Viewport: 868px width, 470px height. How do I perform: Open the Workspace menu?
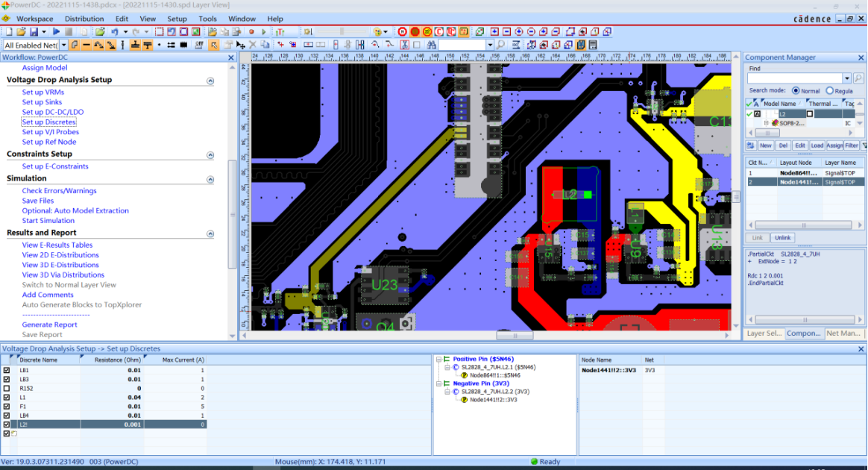point(34,19)
